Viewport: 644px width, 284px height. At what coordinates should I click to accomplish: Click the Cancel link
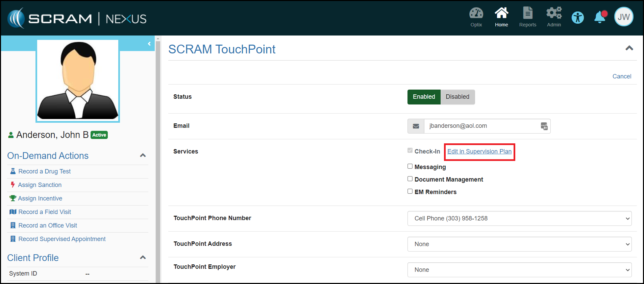[x=621, y=76]
